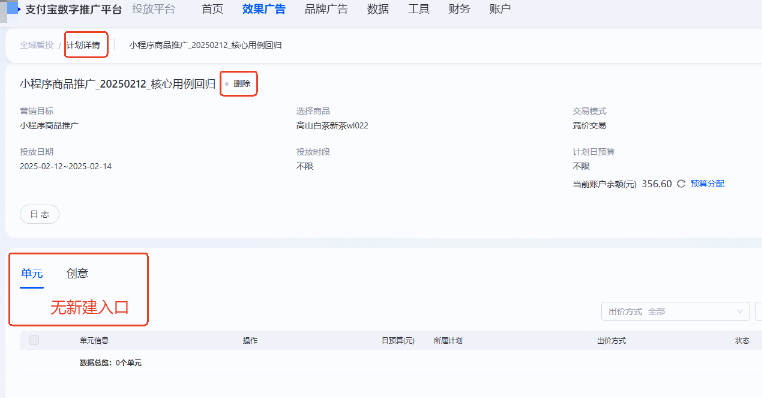Expand the 出价方式 filter dropdown
Image resolution: width=762 pixels, height=398 pixels.
pyautogui.click(x=675, y=311)
